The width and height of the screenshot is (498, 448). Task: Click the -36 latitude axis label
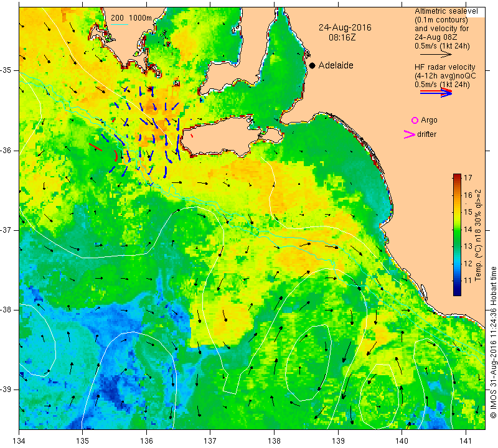click(6, 150)
